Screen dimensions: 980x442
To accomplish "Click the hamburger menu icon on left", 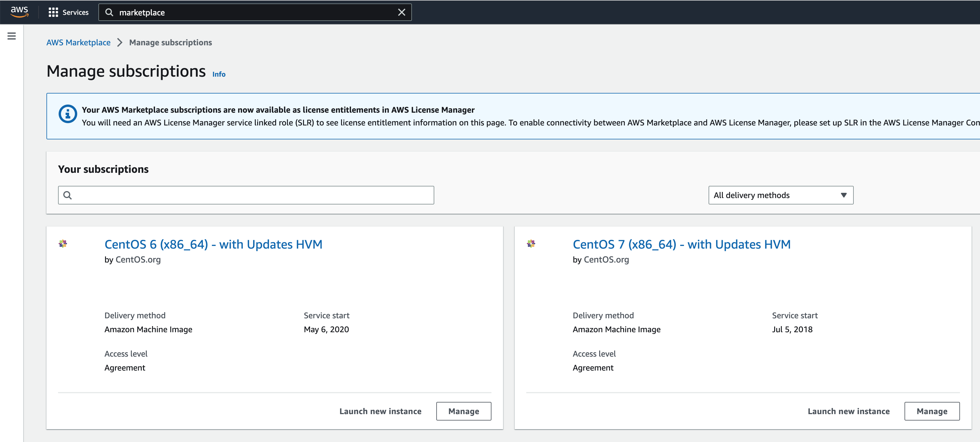I will (x=12, y=36).
